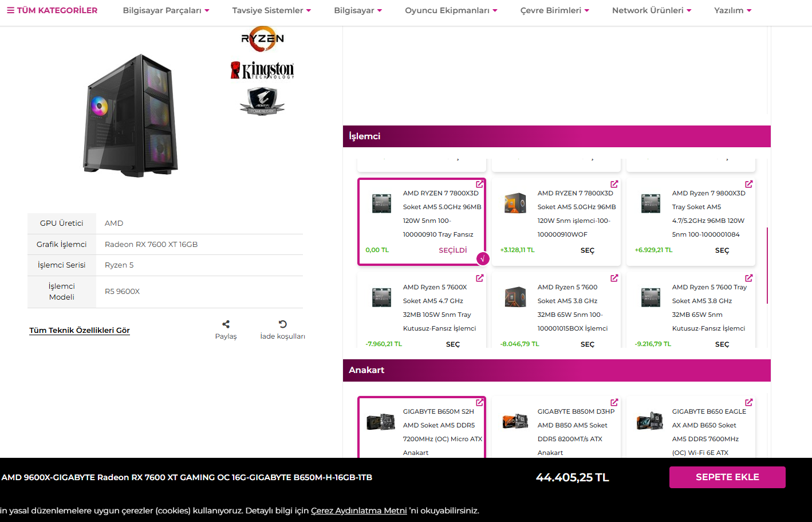Click the -8.046,79 TL price difference
This screenshot has width=812, height=522.
click(x=519, y=344)
